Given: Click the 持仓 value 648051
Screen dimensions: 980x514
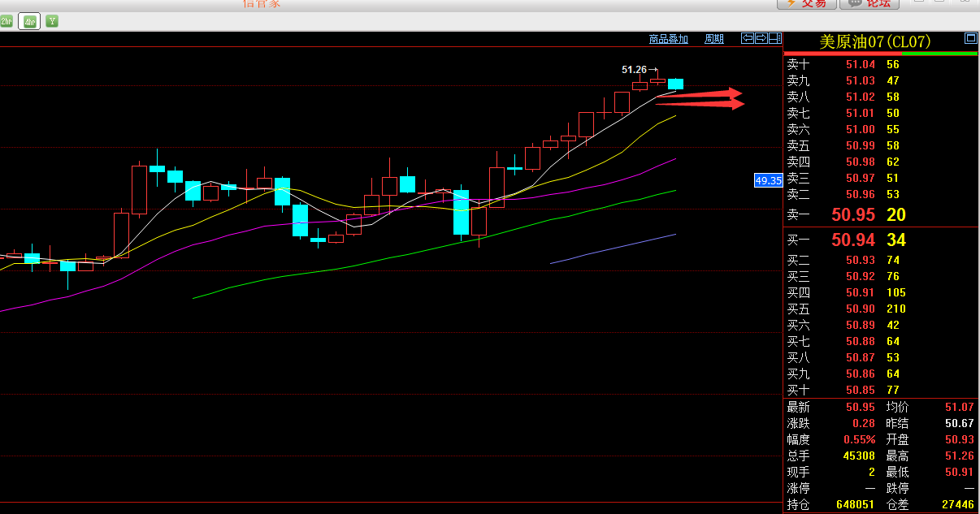Looking at the screenshot, I should tap(856, 504).
